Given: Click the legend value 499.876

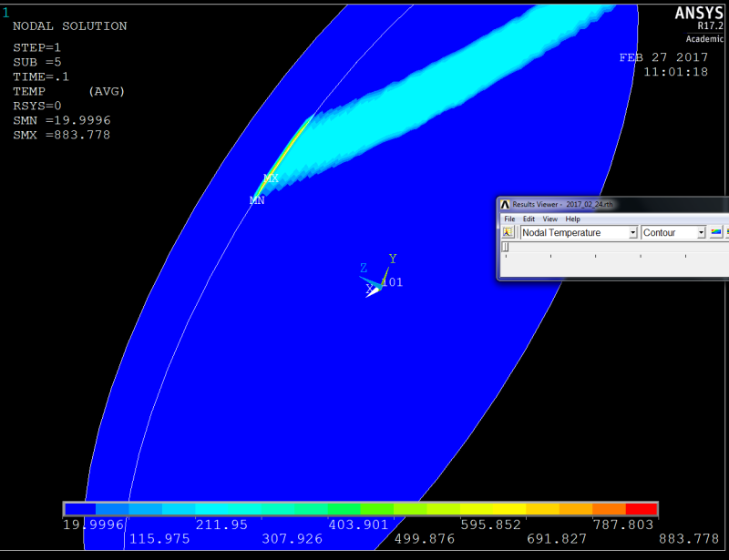Looking at the screenshot, I should (425, 539).
